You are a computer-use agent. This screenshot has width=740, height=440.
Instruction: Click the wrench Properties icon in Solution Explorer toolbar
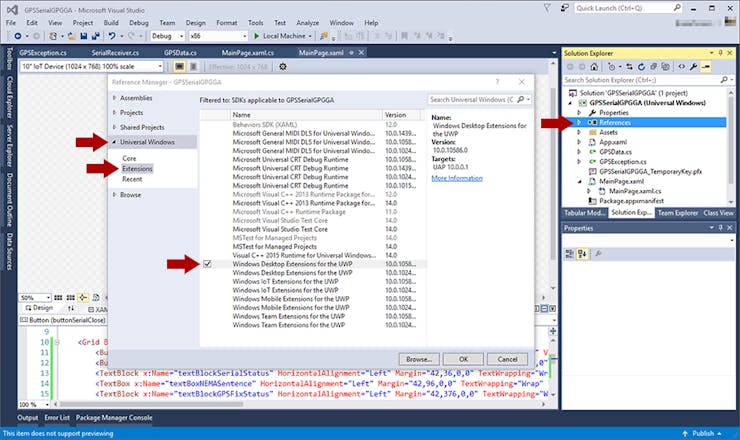tap(693, 67)
